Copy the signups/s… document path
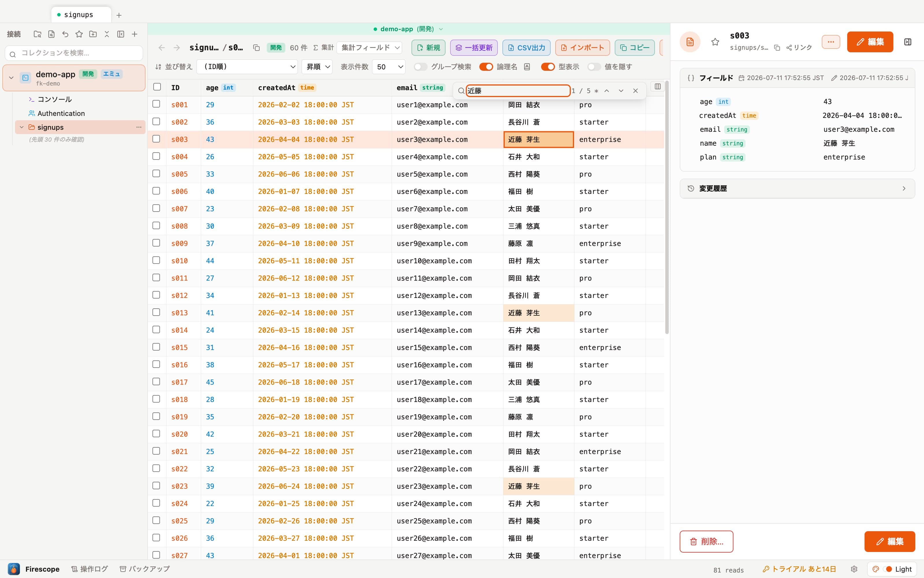 pos(777,48)
